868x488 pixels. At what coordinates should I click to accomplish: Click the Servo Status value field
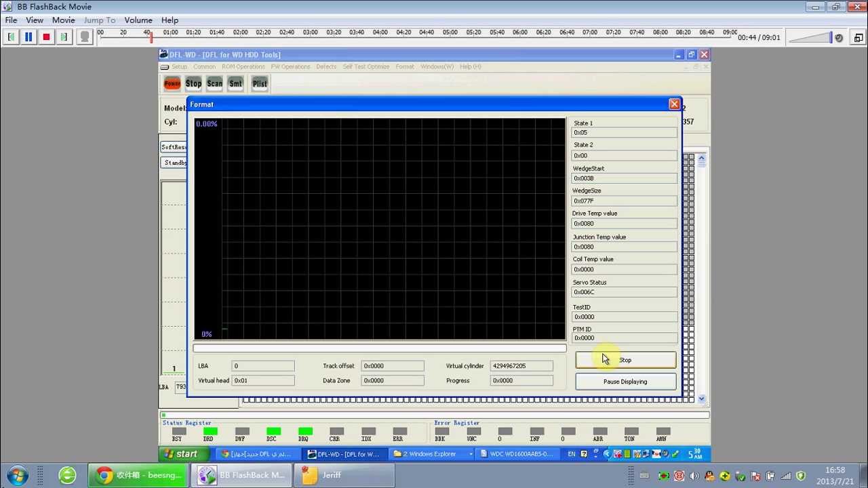[625, 292]
